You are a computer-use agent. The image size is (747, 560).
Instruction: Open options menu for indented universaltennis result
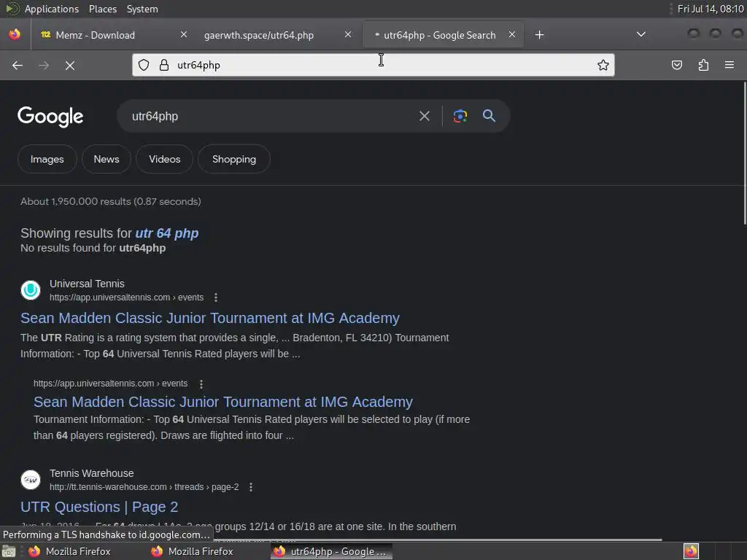(201, 384)
